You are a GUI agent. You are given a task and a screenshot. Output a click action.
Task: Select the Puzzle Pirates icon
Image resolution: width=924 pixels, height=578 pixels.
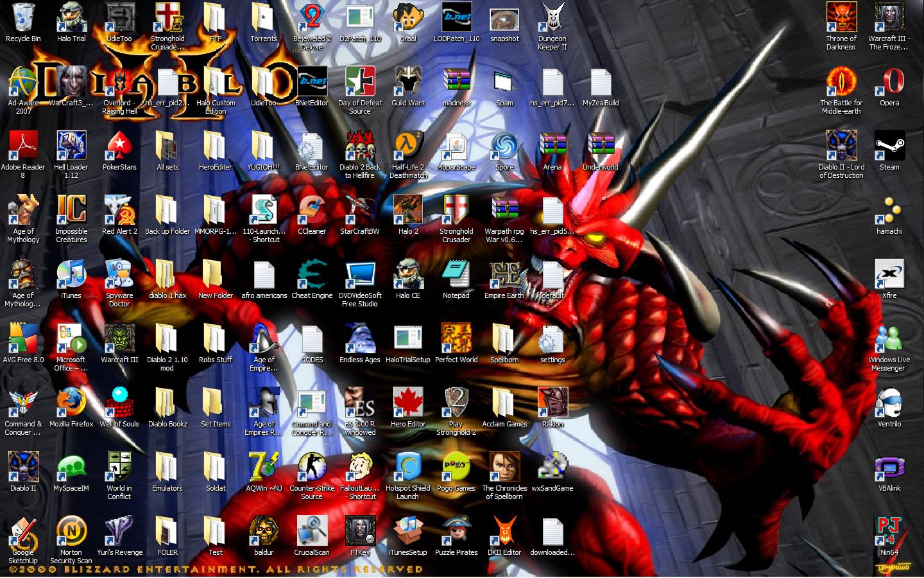click(x=456, y=531)
